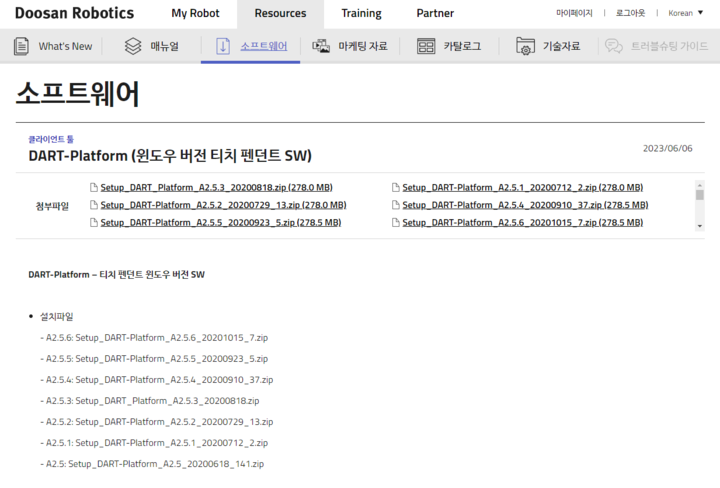Open the 마이페이지 link

pos(574,13)
